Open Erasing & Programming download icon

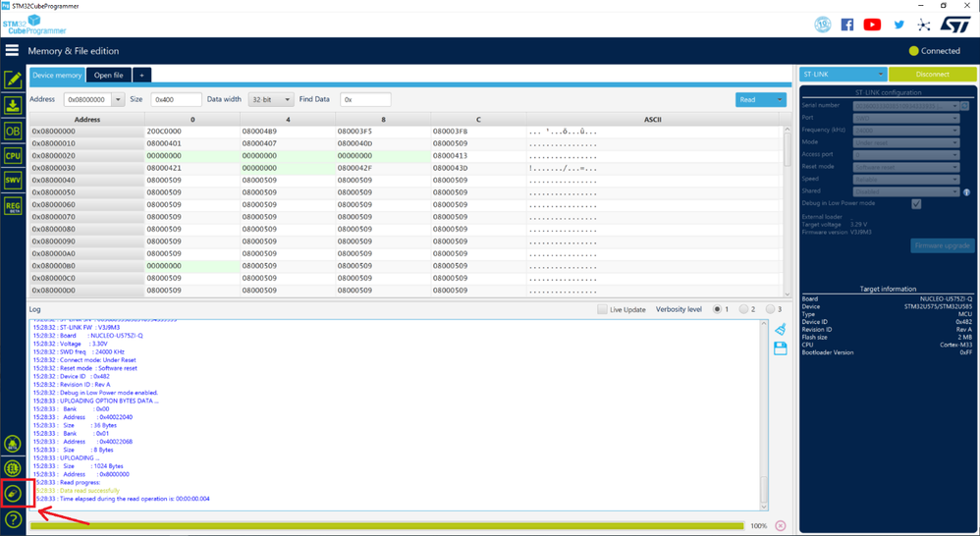click(x=13, y=105)
